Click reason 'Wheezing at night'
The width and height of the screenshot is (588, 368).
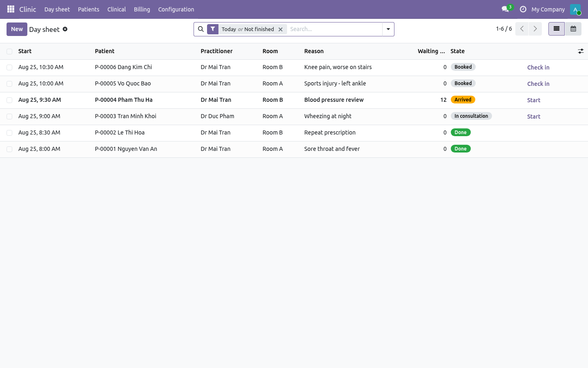pos(327,116)
